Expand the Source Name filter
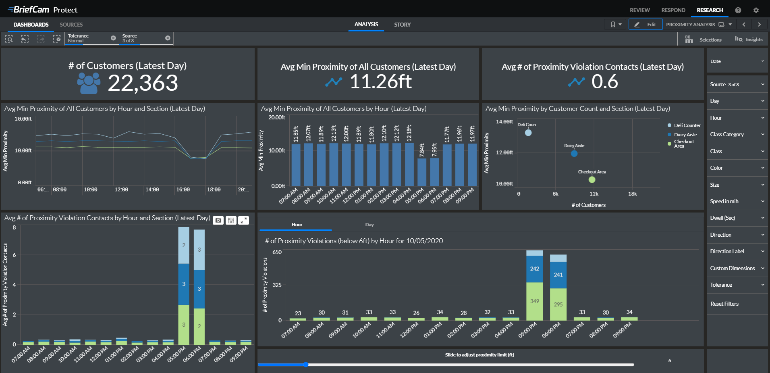770x373 pixels. pos(736,84)
